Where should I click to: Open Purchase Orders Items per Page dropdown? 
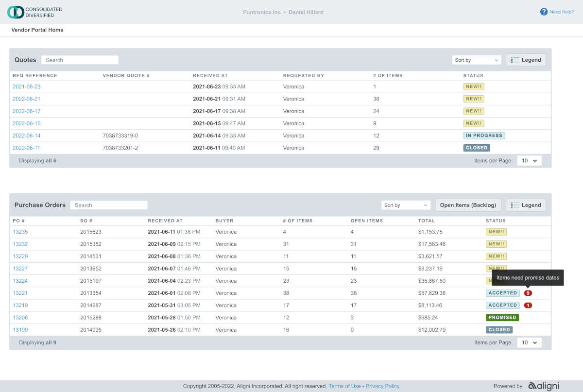pyautogui.click(x=529, y=342)
